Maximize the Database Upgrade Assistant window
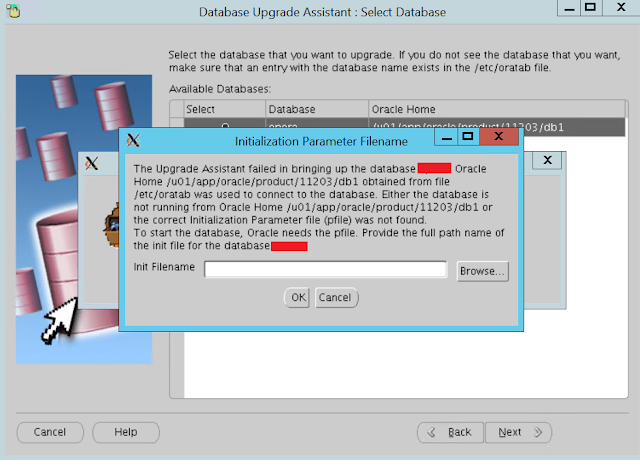This screenshot has height=470, width=640. pyautogui.click(x=591, y=8)
